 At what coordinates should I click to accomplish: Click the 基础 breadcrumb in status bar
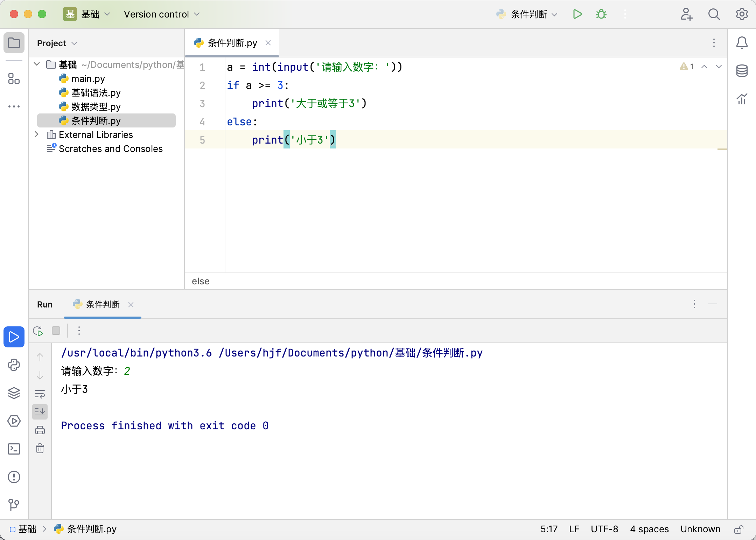[23, 529]
